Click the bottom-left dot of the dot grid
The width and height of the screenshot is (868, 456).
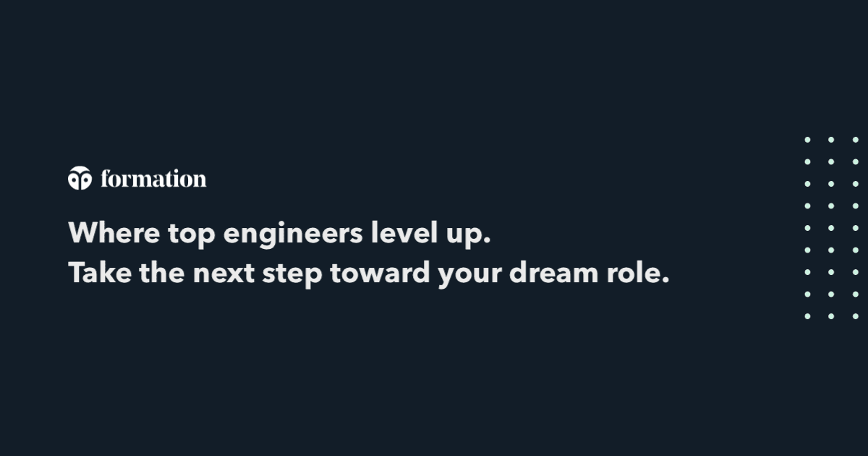[x=808, y=316]
